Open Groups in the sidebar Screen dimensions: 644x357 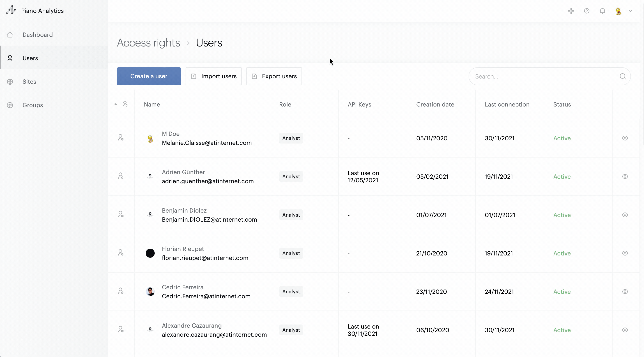click(x=32, y=105)
